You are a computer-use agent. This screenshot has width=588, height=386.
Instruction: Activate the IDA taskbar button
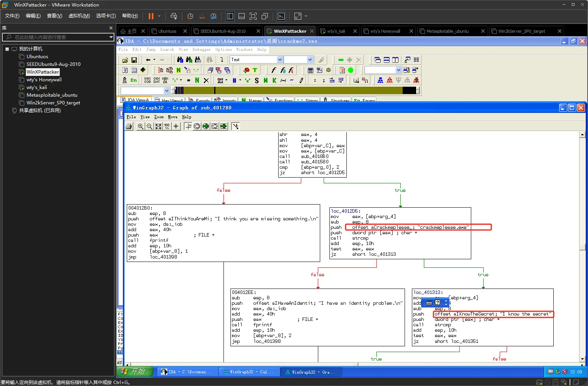coord(186,372)
